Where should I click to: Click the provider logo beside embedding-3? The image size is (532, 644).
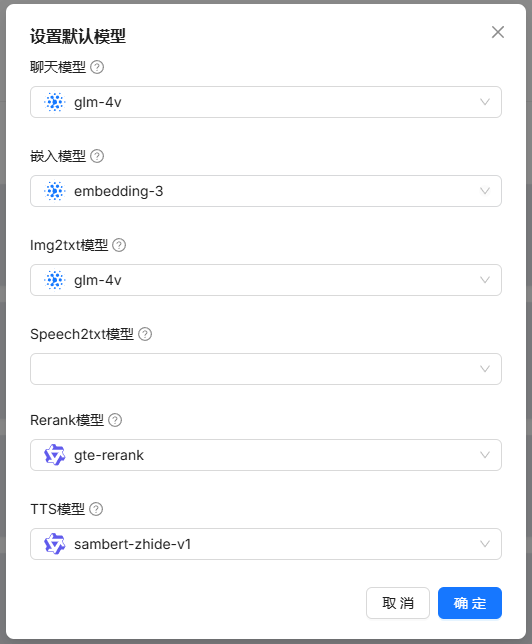point(55,191)
